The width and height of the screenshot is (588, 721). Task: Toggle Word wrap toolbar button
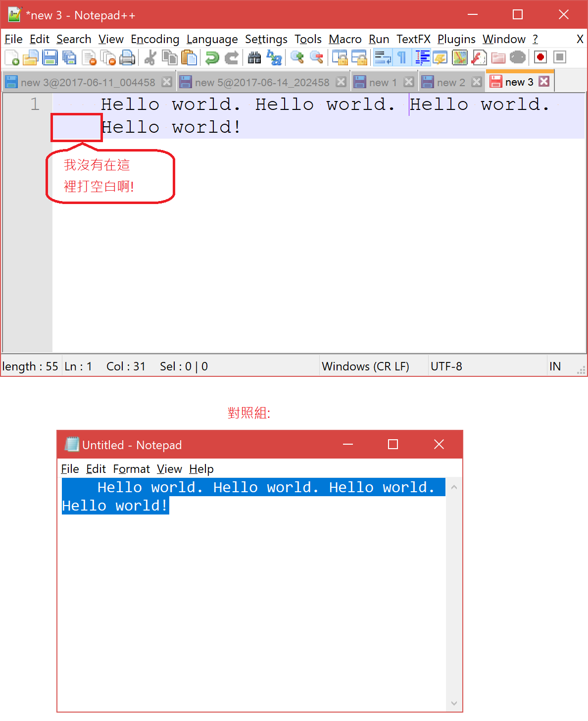[x=382, y=58]
